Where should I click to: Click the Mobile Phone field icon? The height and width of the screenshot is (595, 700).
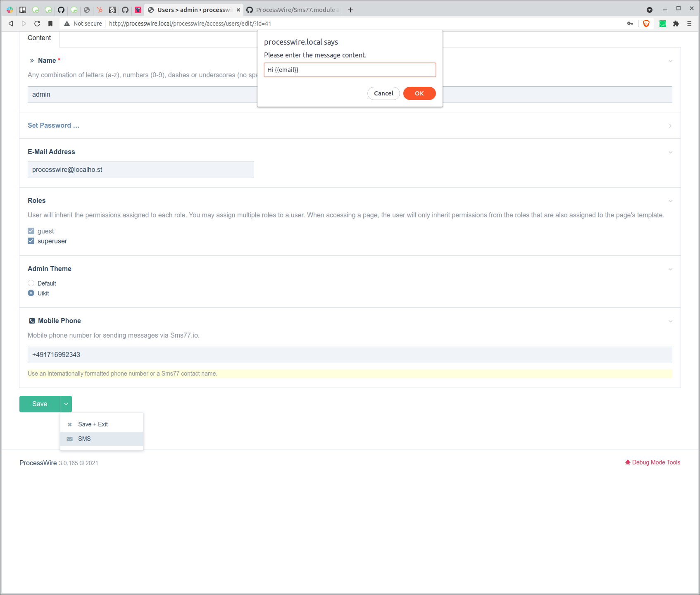pyautogui.click(x=32, y=321)
